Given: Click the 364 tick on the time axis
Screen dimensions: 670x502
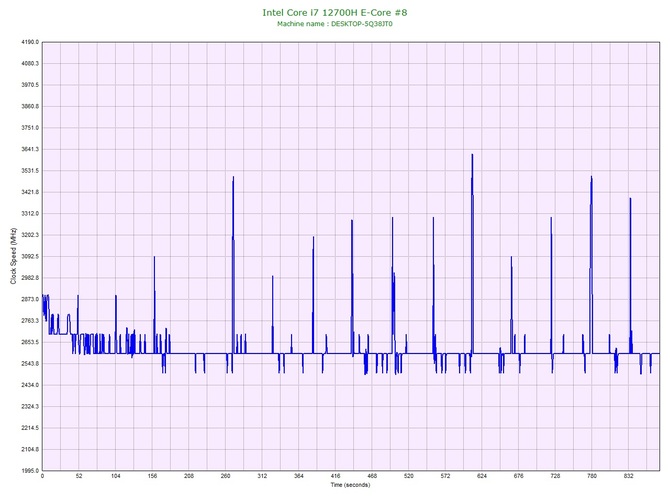Looking at the screenshot, I should click(x=299, y=476).
